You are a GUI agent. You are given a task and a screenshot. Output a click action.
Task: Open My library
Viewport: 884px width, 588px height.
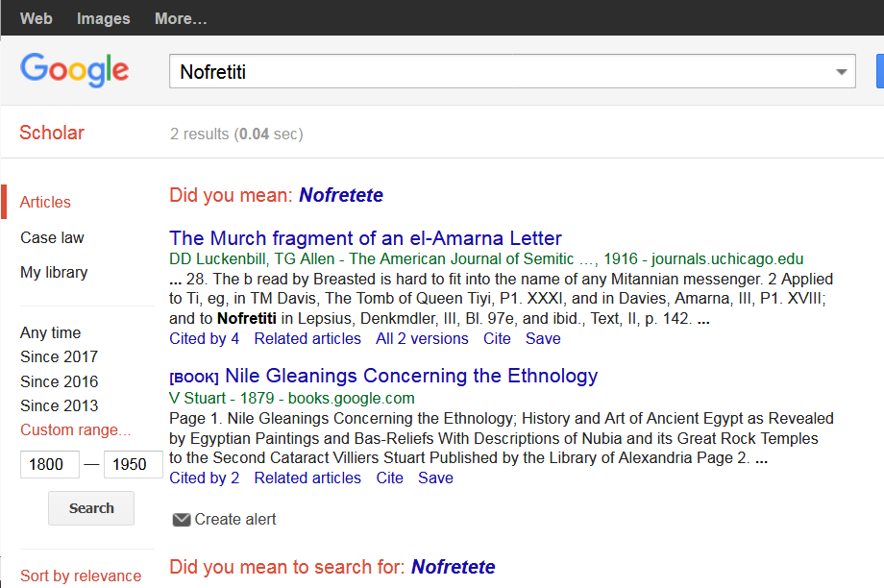(x=54, y=272)
